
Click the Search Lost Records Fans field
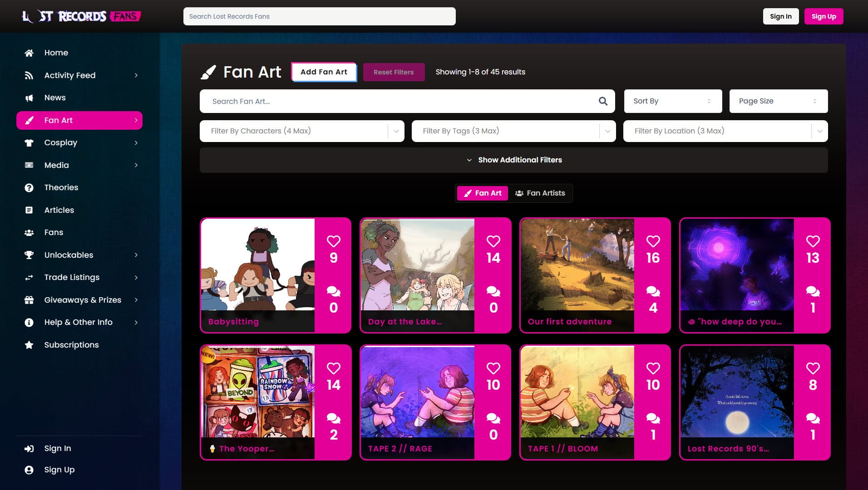pyautogui.click(x=319, y=16)
